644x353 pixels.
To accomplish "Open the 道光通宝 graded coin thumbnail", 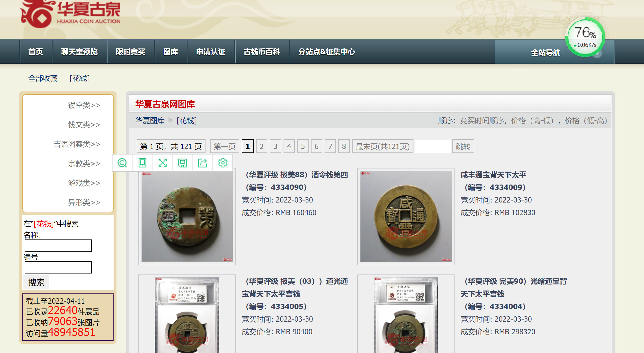I will pos(187,315).
